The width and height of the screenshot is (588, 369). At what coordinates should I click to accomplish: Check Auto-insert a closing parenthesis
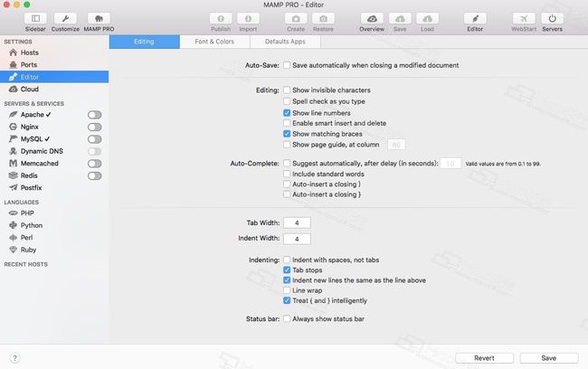(x=287, y=184)
